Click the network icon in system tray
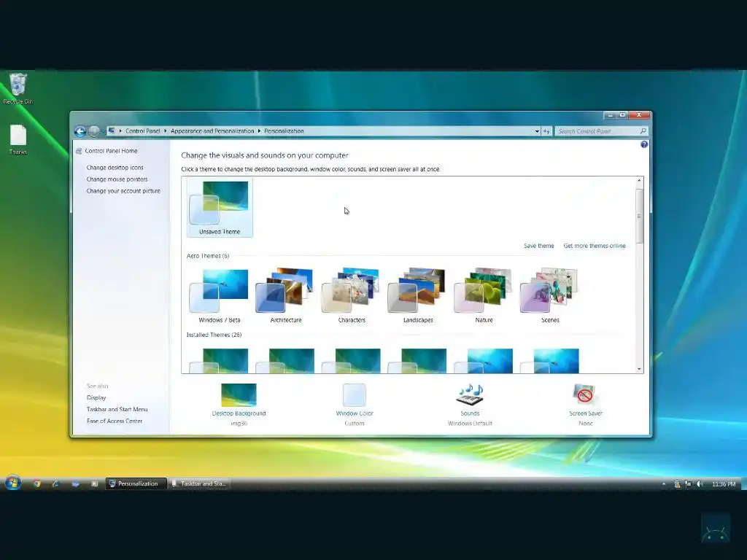The image size is (747, 560). click(x=676, y=484)
